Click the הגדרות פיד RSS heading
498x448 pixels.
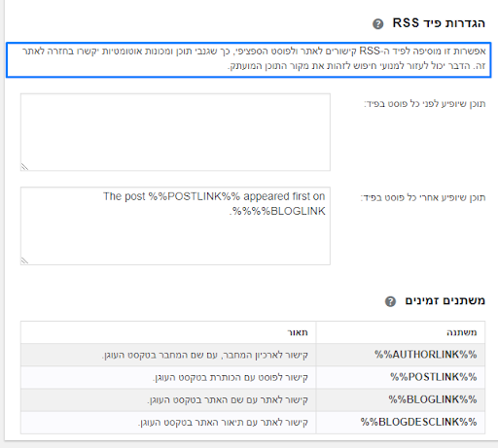(439, 23)
